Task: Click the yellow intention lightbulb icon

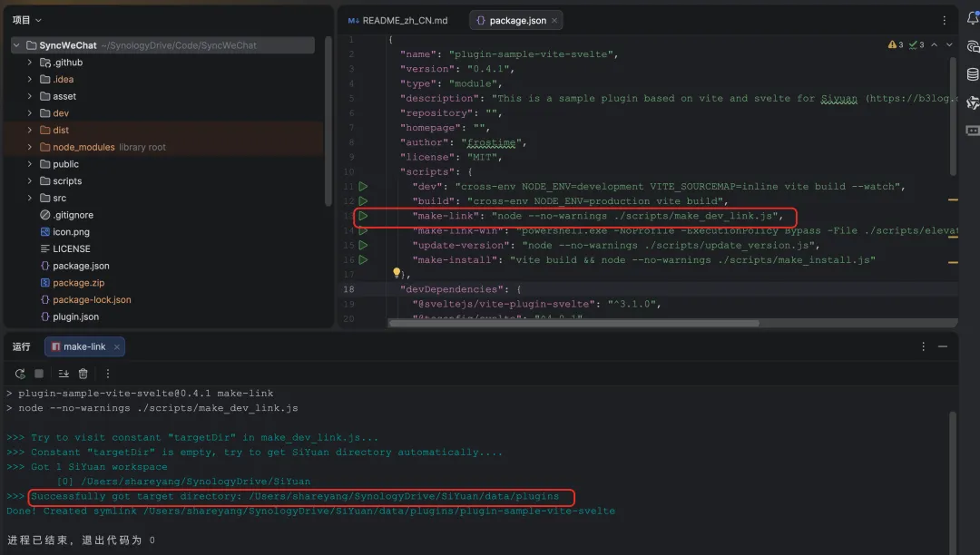Action: (397, 272)
